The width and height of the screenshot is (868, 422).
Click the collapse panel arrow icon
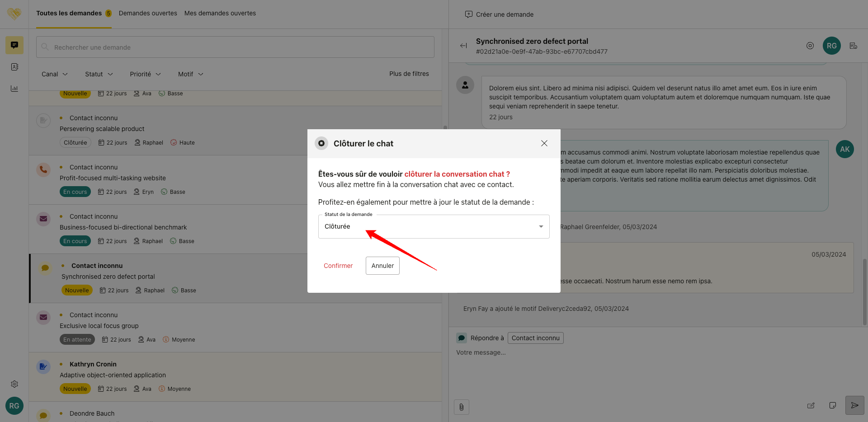coord(463,46)
